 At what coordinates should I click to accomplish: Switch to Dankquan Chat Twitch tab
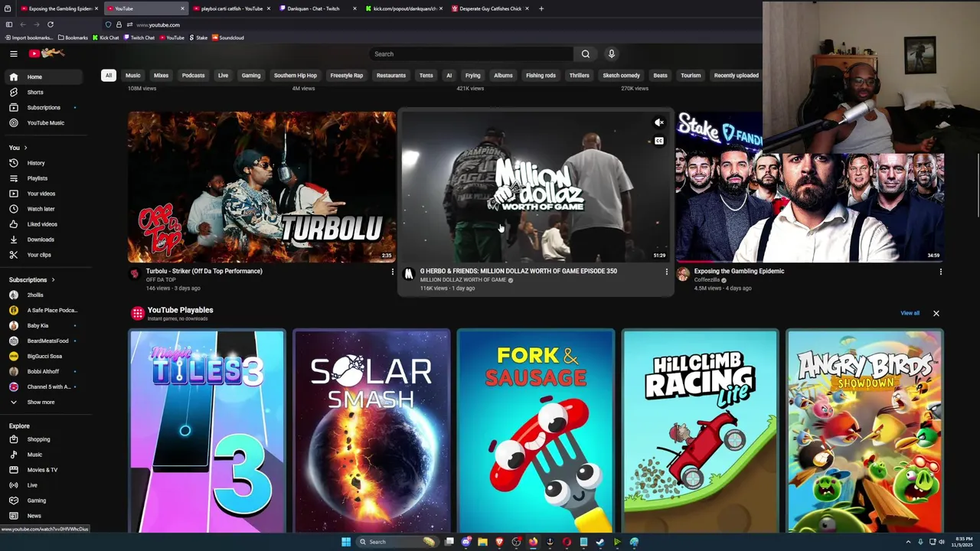pyautogui.click(x=317, y=8)
